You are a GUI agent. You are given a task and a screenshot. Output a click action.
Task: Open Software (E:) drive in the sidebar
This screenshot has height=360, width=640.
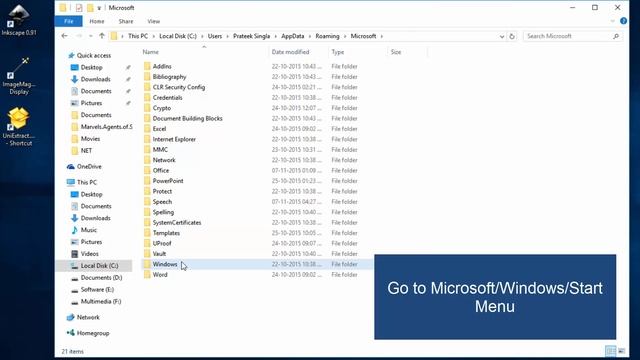pos(93,289)
